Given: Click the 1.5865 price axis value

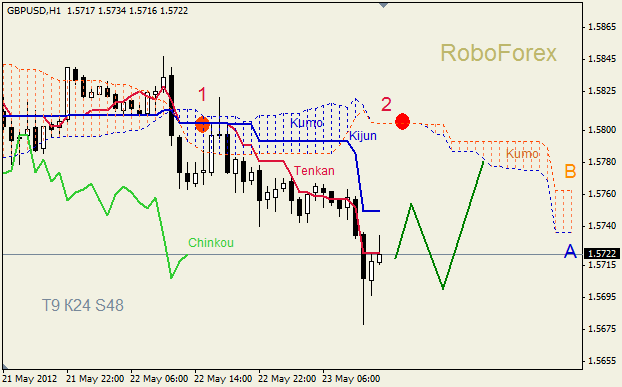Looking at the screenshot, I should click(602, 27).
